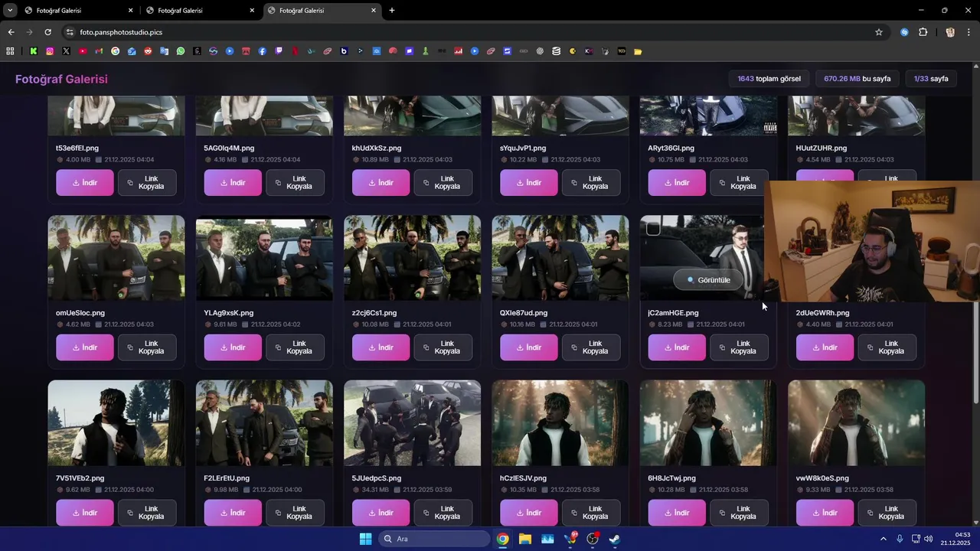Viewport: 980px width, 551px height.
Task: Bookmark this page with star icon
Action: pyautogui.click(x=879, y=32)
